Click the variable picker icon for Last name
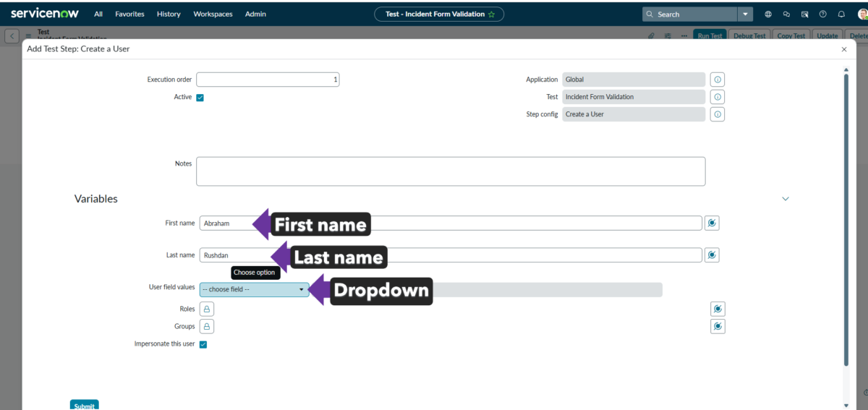This screenshot has height=410, width=868. click(712, 255)
